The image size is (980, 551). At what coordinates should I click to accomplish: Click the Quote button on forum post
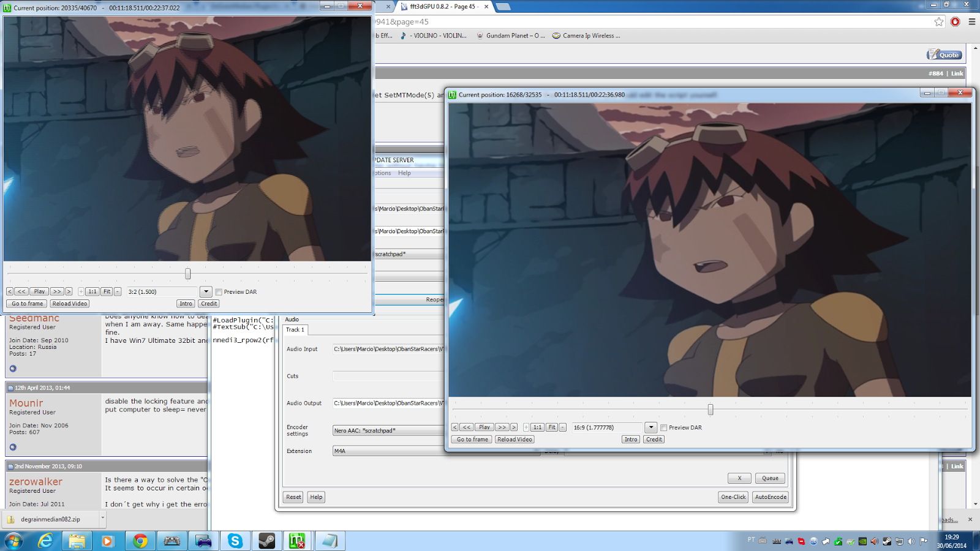[x=944, y=54]
